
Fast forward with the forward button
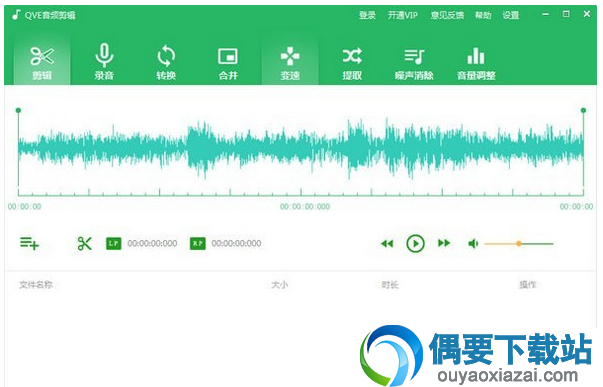pyautogui.click(x=444, y=243)
